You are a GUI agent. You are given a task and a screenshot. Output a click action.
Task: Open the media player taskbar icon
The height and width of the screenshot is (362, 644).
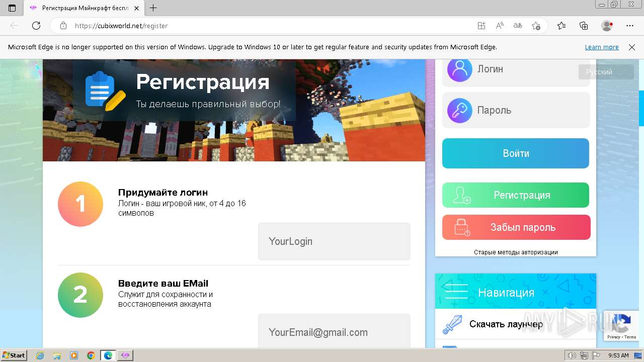pos(74,355)
